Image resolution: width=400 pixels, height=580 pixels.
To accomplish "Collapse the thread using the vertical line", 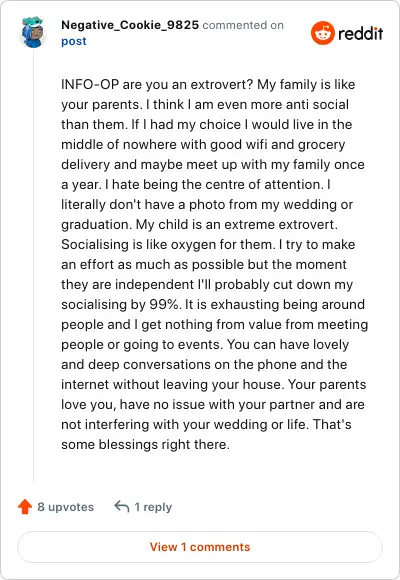I will click(33, 266).
